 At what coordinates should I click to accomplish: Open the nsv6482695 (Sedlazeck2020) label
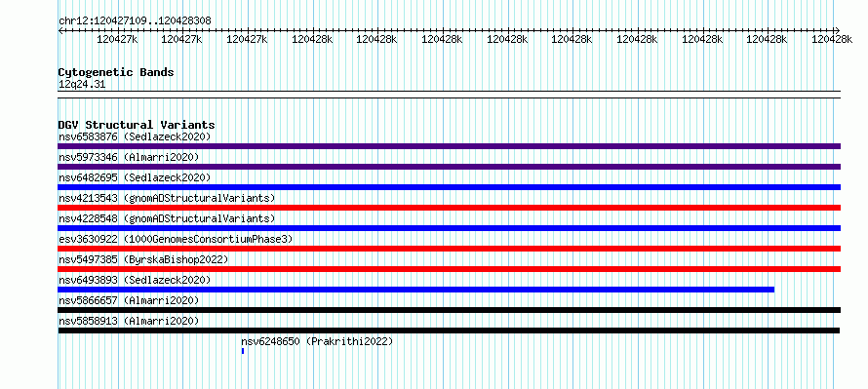coord(135,177)
